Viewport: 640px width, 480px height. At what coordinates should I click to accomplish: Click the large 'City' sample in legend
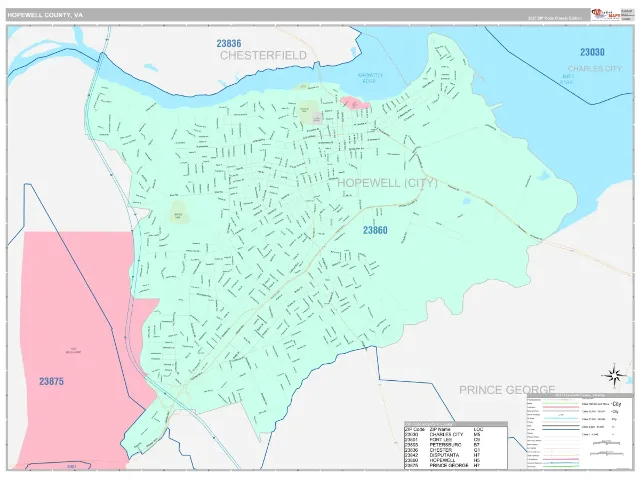pos(616,404)
